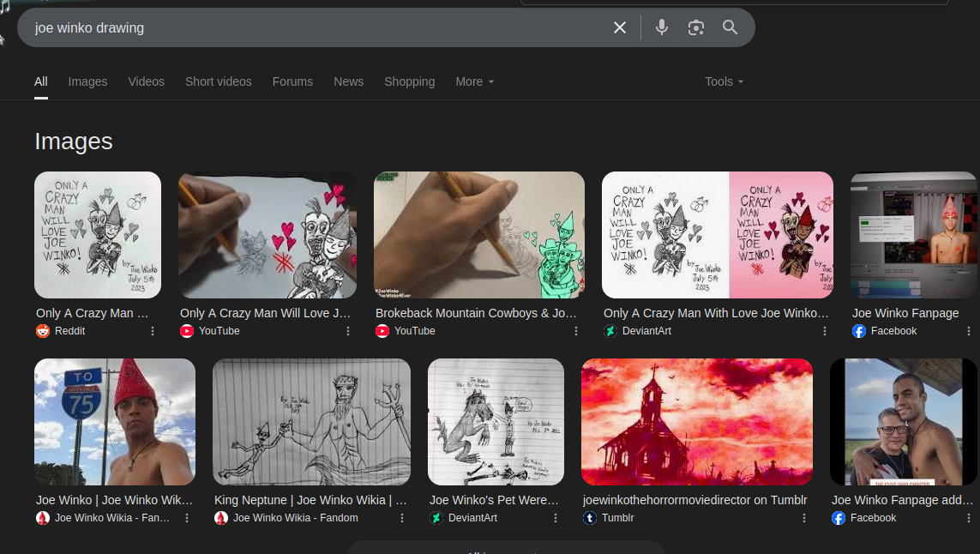Click the Tumblr source icon
The width and height of the screenshot is (980, 554).
coord(590,518)
